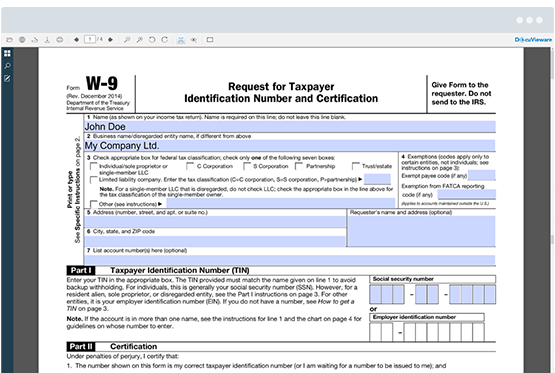This screenshot has width=555, height=373.
Task: Click the Address line 5 field
Action: [x=215, y=222]
